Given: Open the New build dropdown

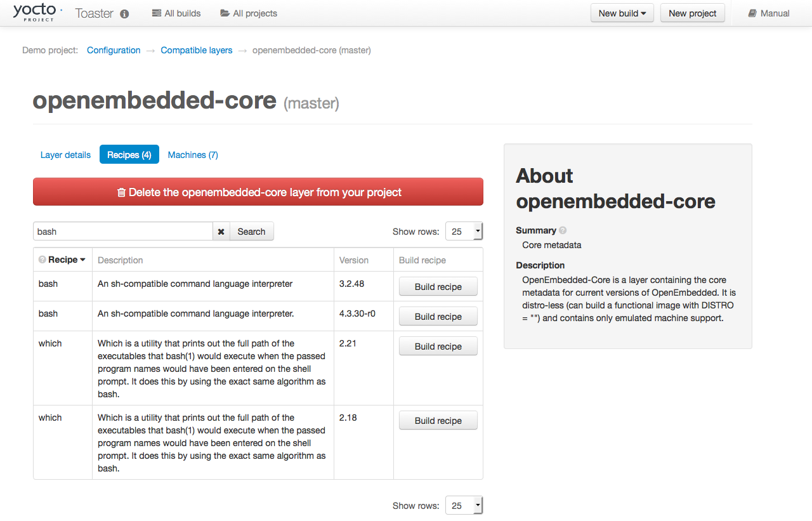Looking at the screenshot, I should pyautogui.click(x=622, y=13).
